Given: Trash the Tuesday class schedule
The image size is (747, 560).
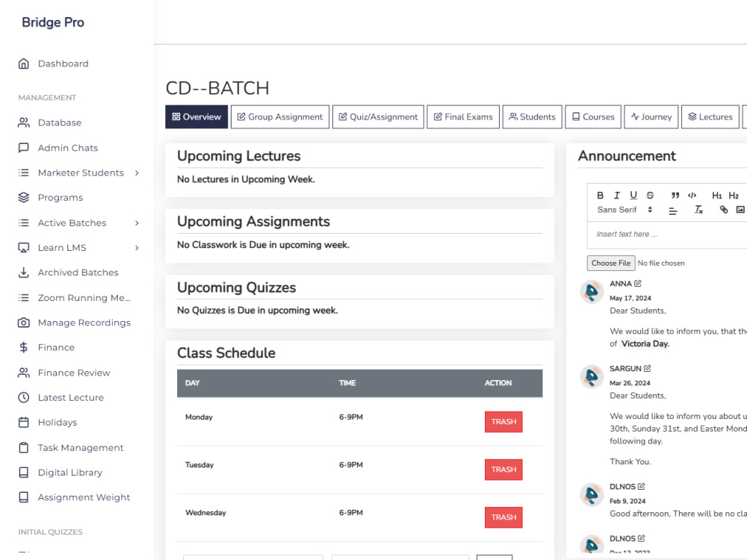Looking at the screenshot, I should [x=503, y=470].
